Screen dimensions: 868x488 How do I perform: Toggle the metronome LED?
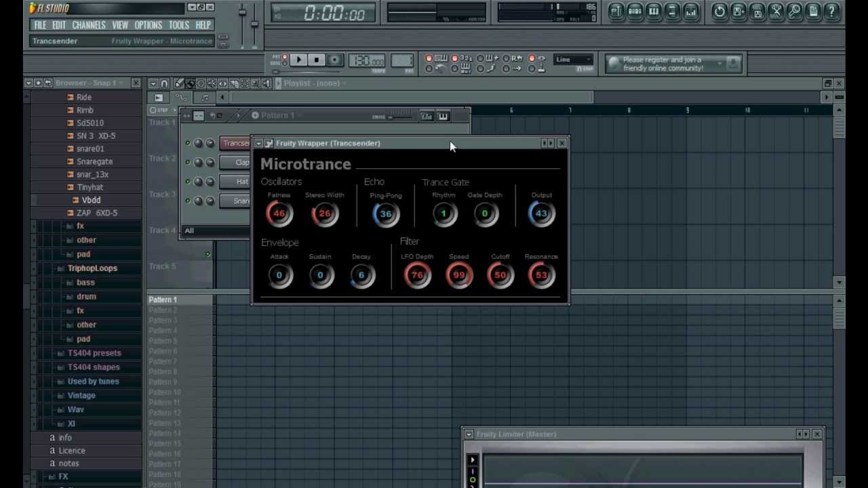(429, 68)
